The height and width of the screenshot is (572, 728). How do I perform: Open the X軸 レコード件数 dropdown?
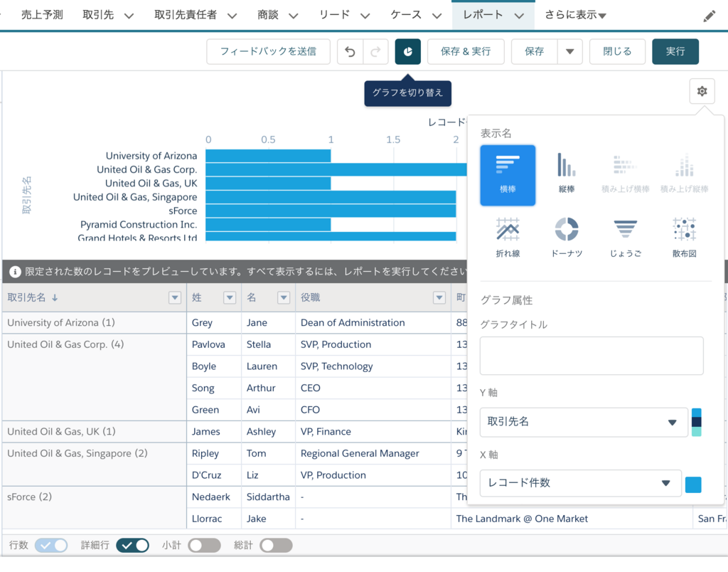580,483
